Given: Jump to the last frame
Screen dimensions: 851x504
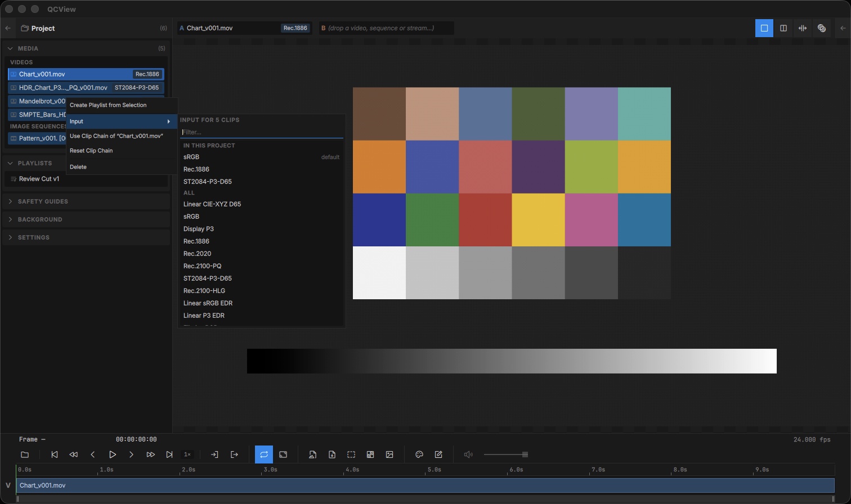Looking at the screenshot, I should (169, 454).
